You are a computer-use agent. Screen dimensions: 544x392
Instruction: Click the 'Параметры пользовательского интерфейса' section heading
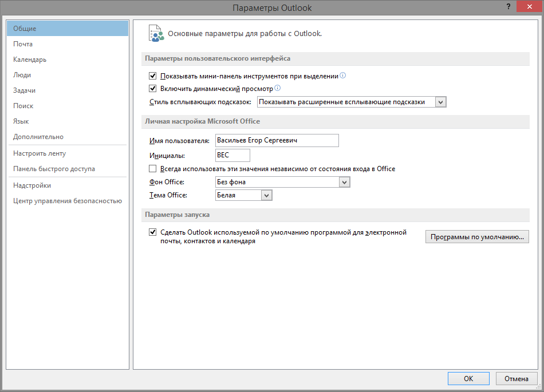tap(218, 58)
